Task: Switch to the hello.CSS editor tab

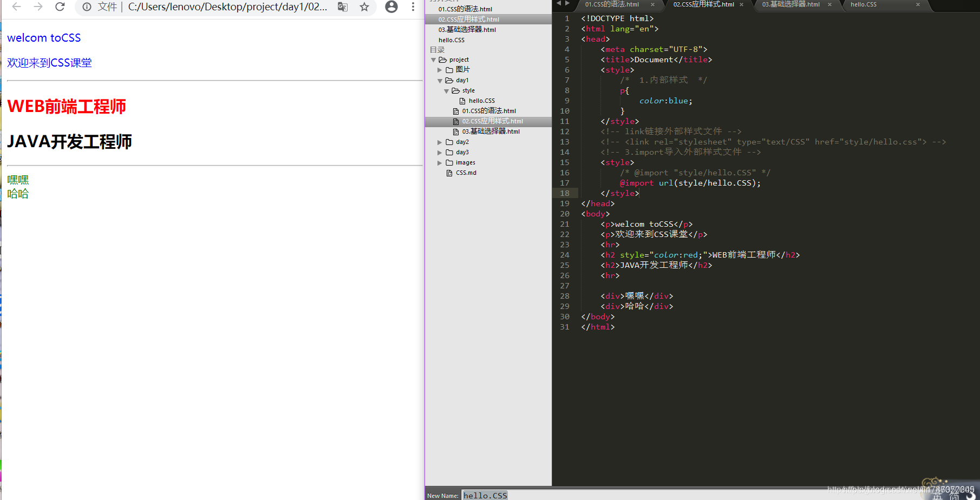Action: [863, 4]
